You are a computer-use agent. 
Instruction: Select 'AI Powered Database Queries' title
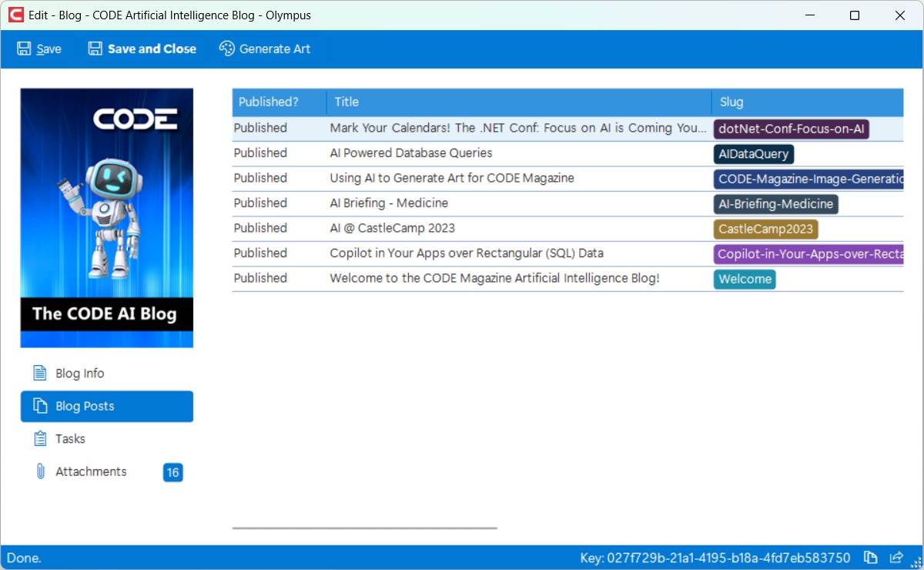[x=411, y=153]
